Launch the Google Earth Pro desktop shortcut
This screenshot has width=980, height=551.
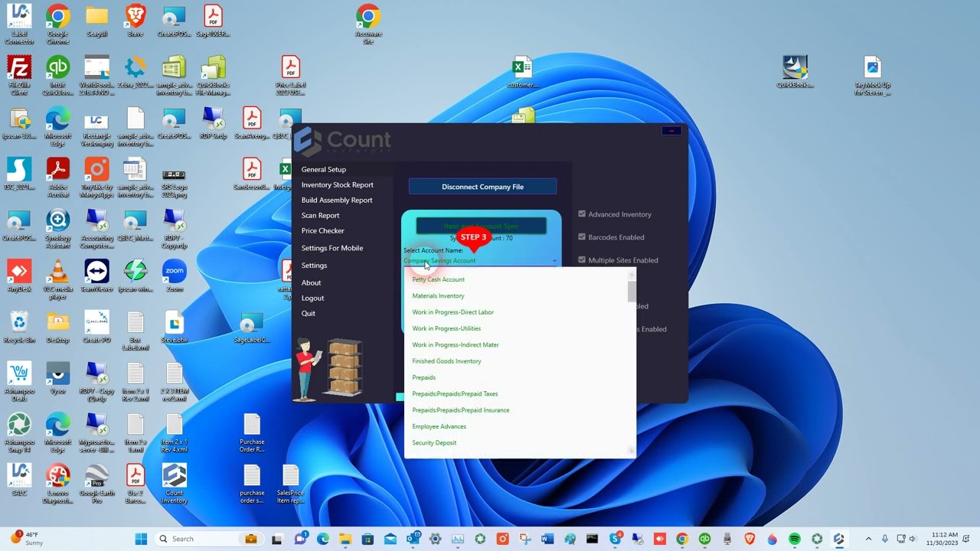[x=96, y=484]
